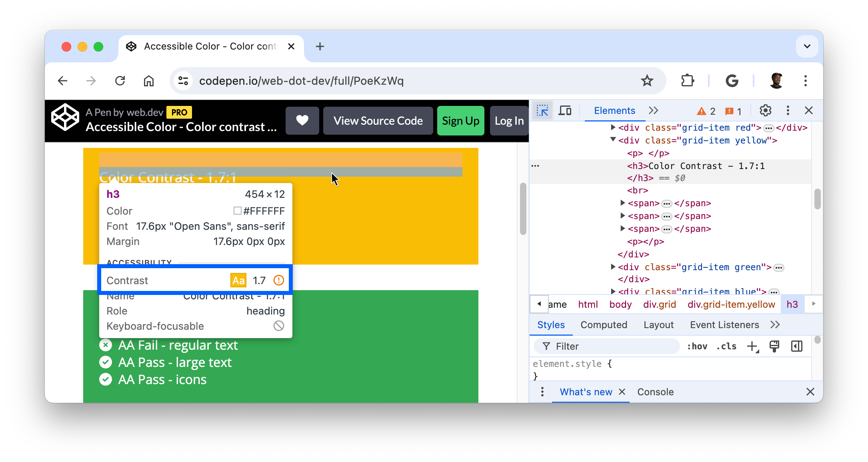The width and height of the screenshot is (868, 462).
Task: Click the white color swatch next to #FFFFFF
Action: pyautogui.click(x=237, y=211)
